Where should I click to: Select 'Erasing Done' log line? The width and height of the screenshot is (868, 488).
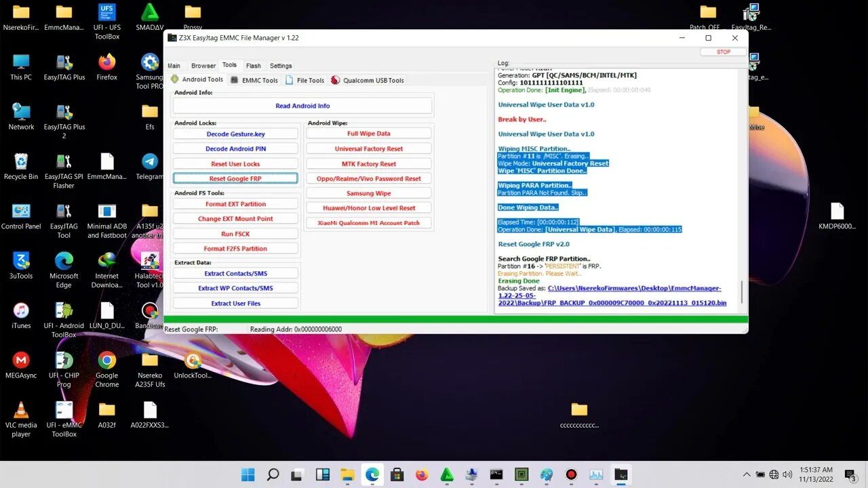tap(519, 281)
